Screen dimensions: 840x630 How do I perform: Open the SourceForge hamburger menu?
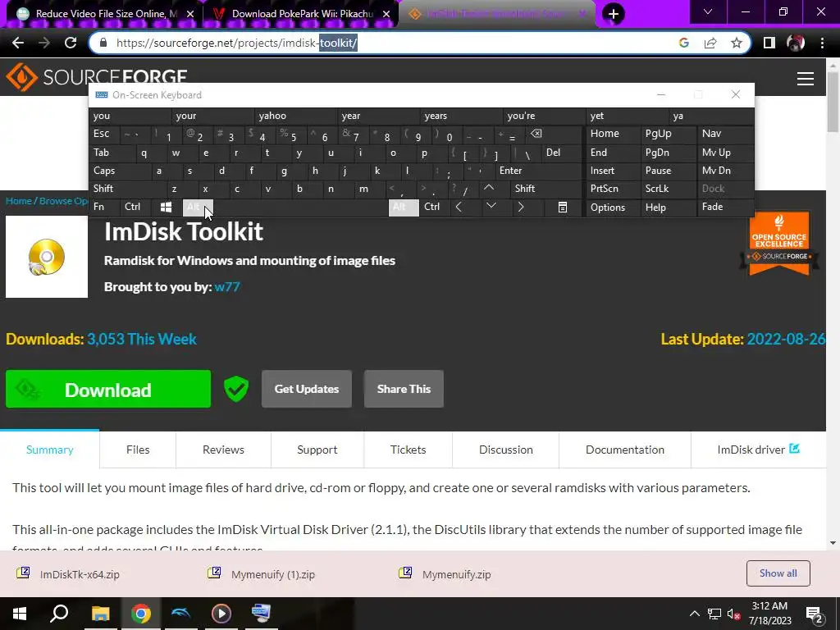[x=806, y=79]
